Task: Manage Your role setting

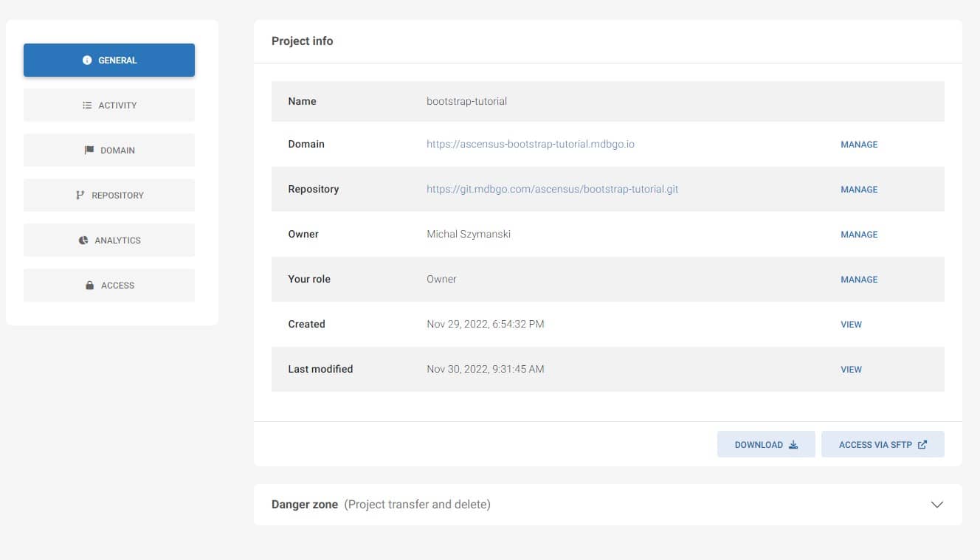Action: coord(859,280)
